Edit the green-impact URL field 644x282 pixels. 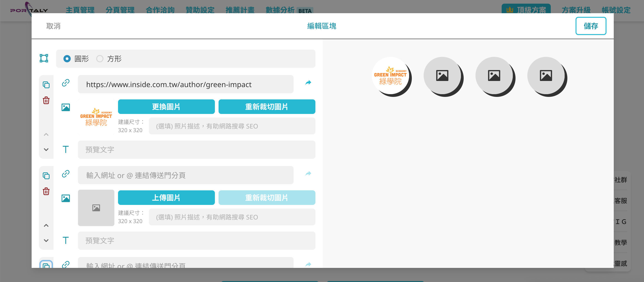click(x=186, y=84)
